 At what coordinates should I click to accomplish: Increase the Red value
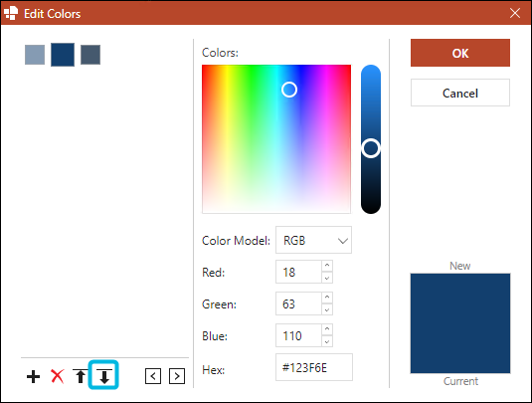click(x=327, y=266)
